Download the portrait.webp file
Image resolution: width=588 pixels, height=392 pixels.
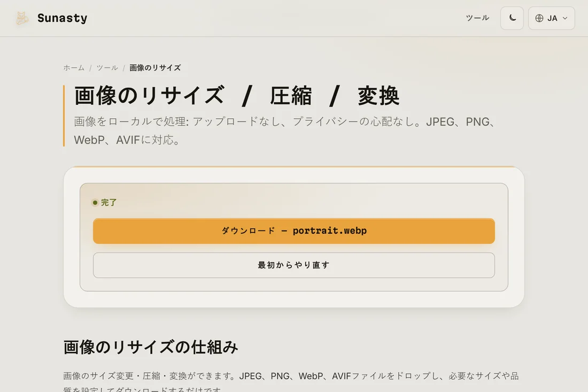(293, 230)
